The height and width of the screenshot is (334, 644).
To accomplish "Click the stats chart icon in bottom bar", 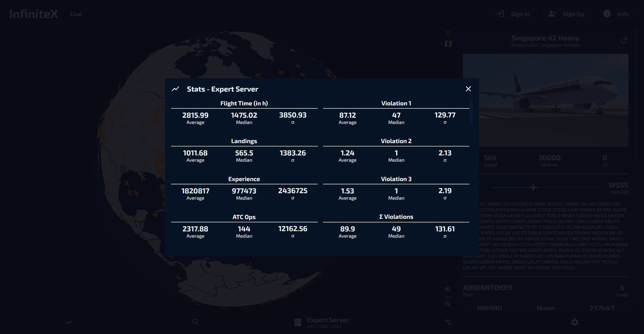I will (x=69, y=322).
